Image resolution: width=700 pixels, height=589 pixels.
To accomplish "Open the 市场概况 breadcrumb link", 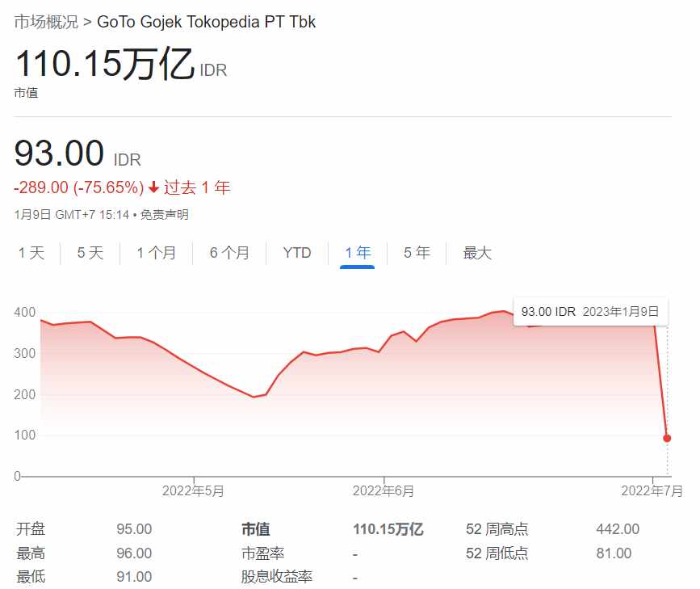I will click(46, 22).
